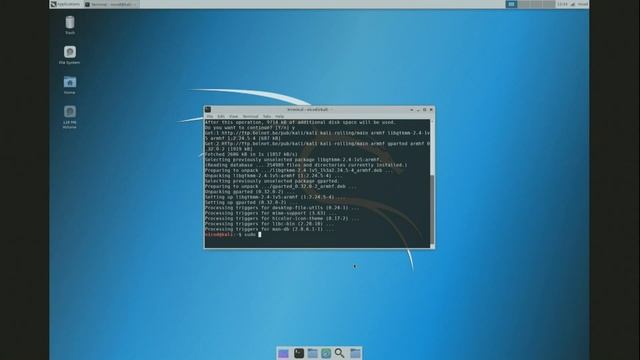Open the File Manager from the bottom dock

(x=313, y=353)
